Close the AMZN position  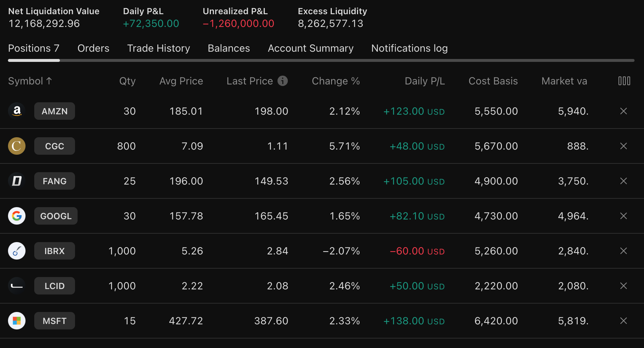pos(623,111)
